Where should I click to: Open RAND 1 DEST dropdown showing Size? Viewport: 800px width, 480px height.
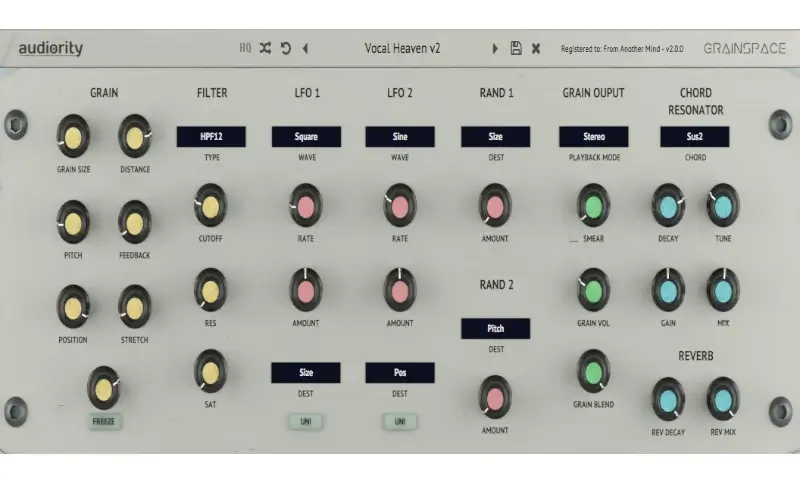tap(495, 137)
